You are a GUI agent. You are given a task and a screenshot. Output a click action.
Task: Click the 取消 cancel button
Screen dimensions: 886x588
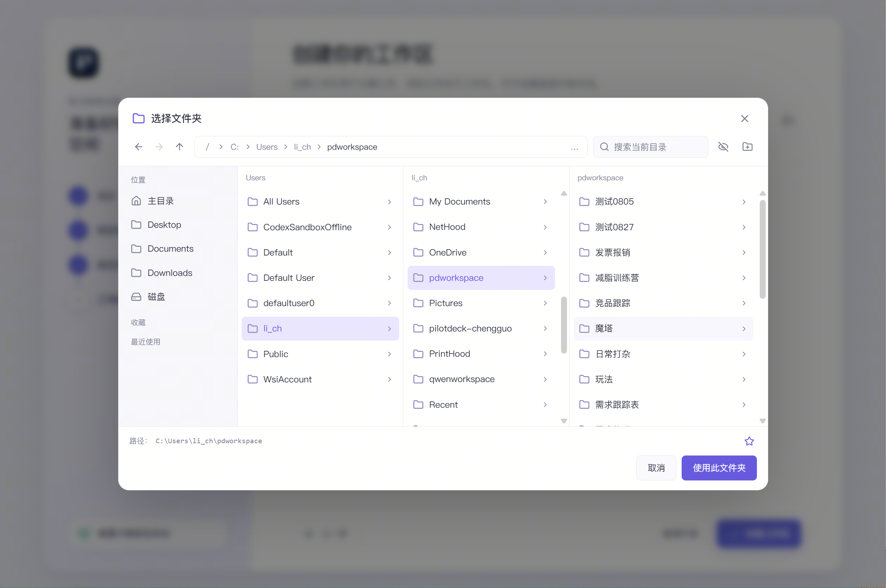pos(656,468)
